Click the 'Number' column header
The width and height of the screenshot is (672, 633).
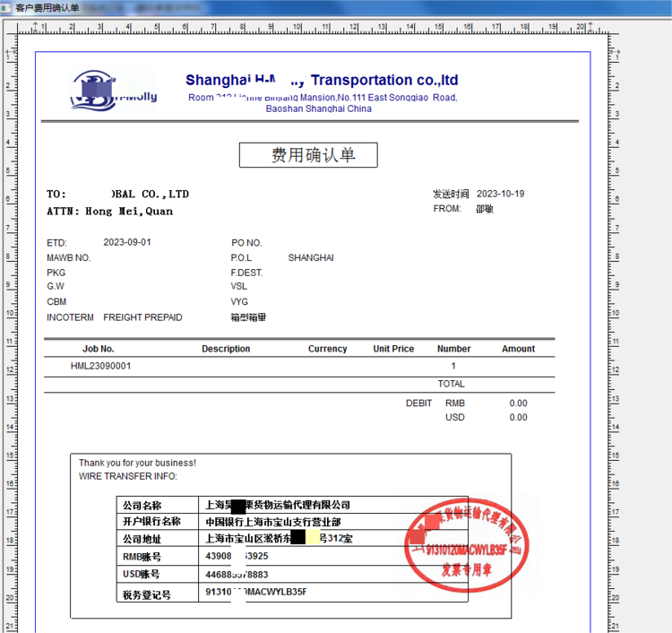(x=454, y=349)
